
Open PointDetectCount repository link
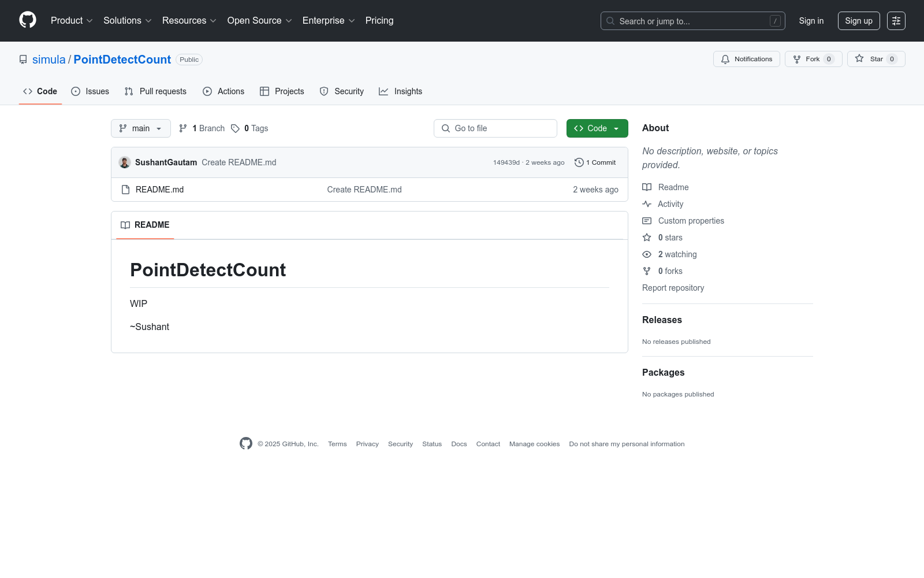click(122, 60)
